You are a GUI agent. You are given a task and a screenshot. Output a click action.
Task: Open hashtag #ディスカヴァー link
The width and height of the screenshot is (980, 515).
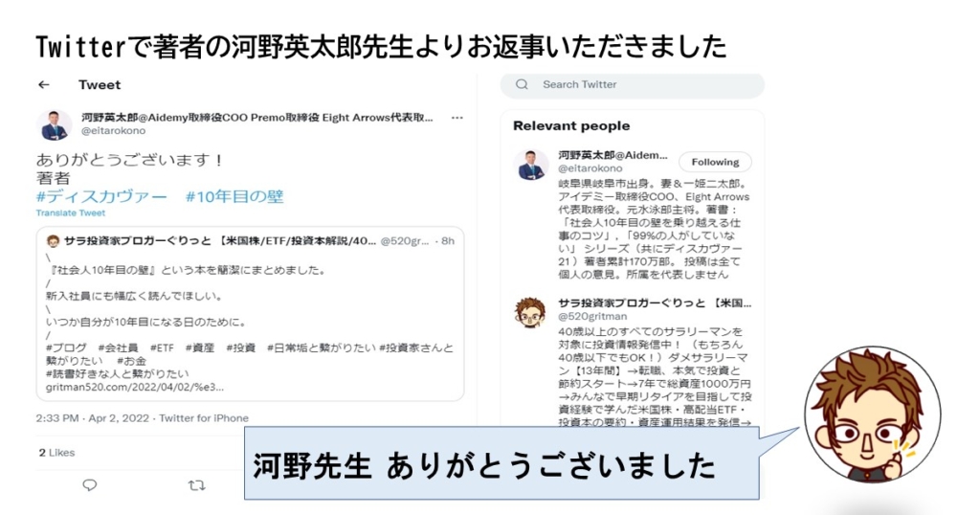pyautogui.click(x=101, y=197)
